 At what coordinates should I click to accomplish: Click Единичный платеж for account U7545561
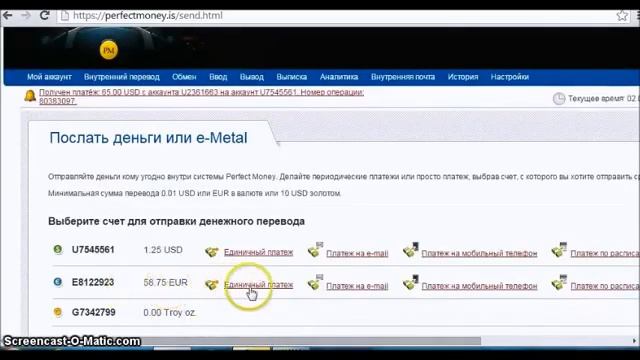(x=258, y=252)
